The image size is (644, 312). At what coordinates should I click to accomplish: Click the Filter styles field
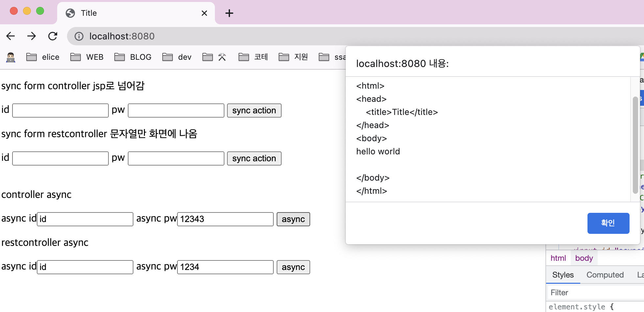(595, 293)
